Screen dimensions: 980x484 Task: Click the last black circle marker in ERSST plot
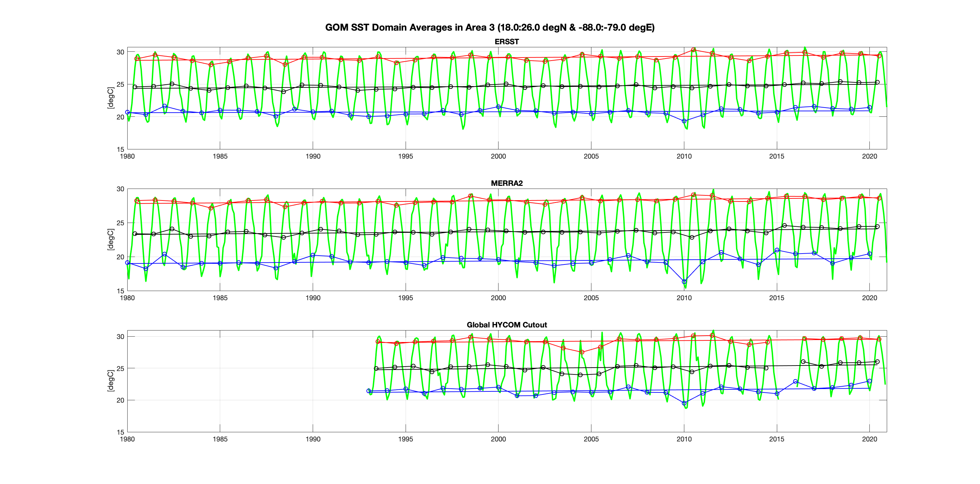[877, 82]
